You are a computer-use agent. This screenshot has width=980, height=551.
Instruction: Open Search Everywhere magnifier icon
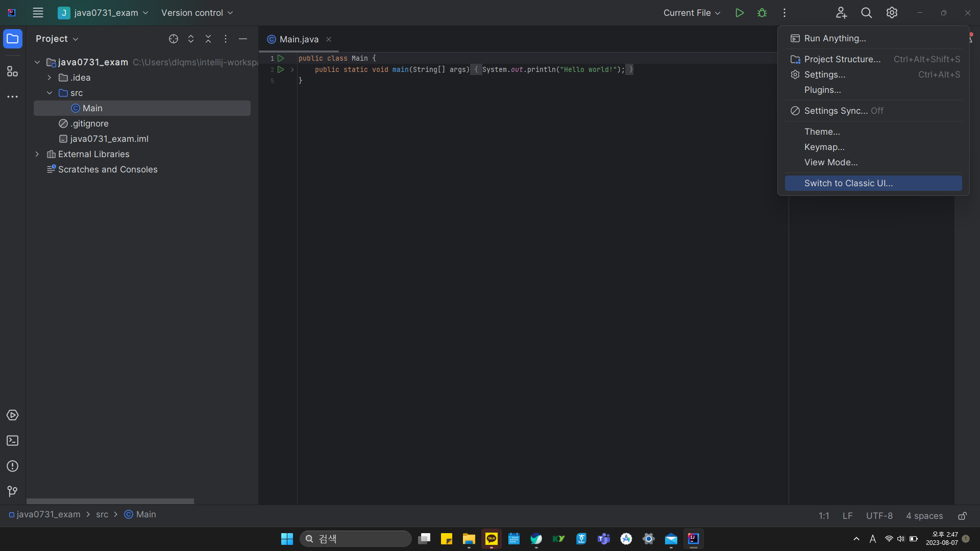(x=866, y=13)
